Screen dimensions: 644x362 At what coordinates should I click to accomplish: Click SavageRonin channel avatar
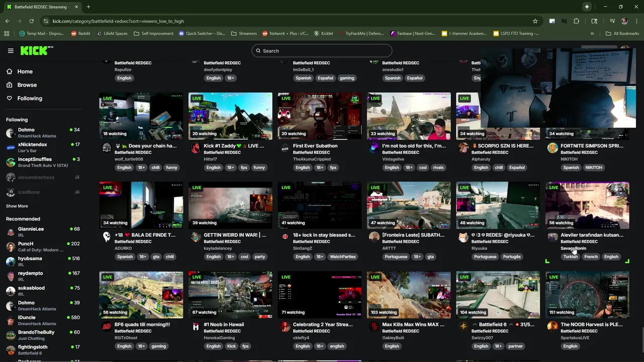click(552, 237)
